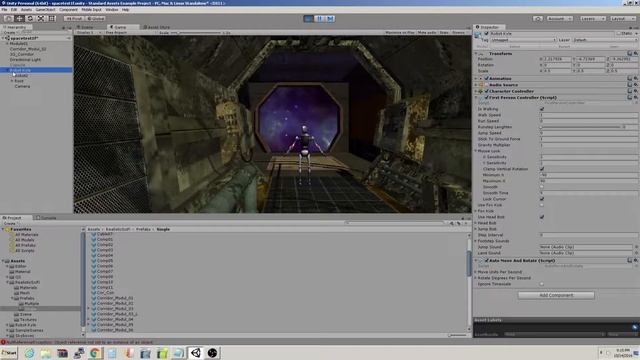Click the cloud services icon
Viewport: 640px width, 360px height.
click(x=538, y=18)
